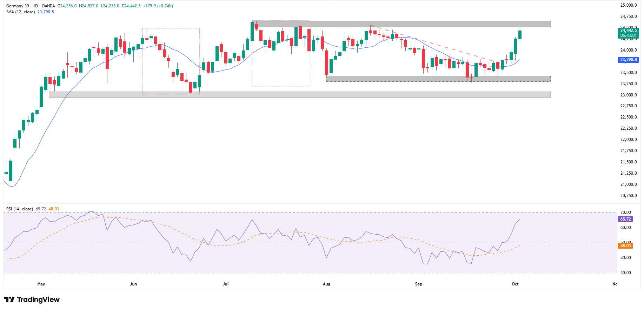
Task: Click the Germany 30 symbol title
Action: coord(18,6)
